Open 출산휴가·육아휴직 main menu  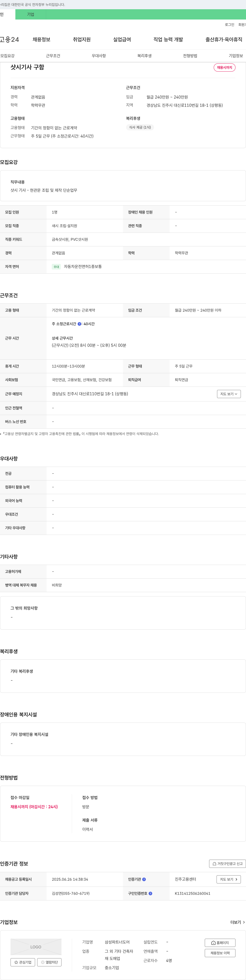[224, 40]
